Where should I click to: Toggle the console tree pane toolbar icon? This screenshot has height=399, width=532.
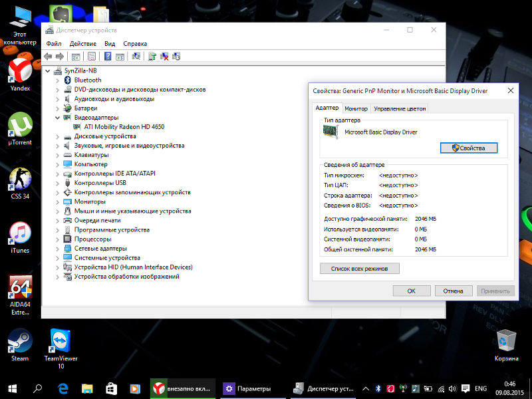click(76, 57)
